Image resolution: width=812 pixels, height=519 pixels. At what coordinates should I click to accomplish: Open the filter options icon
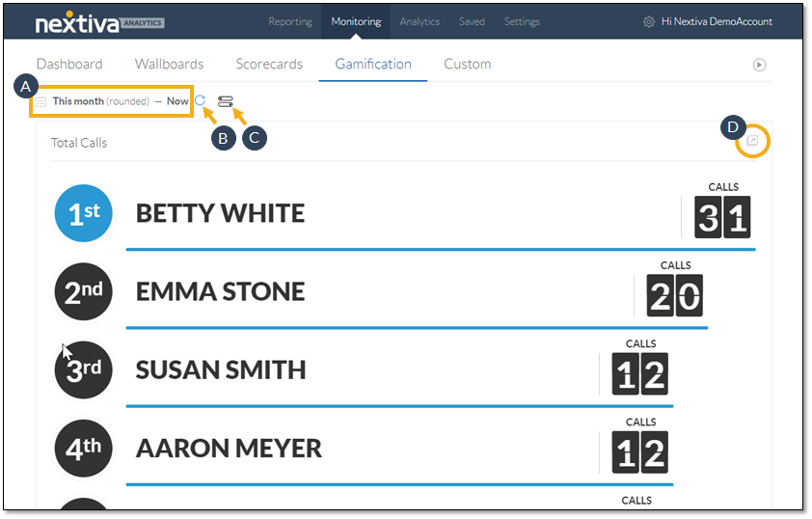click(x=226, y=101)
